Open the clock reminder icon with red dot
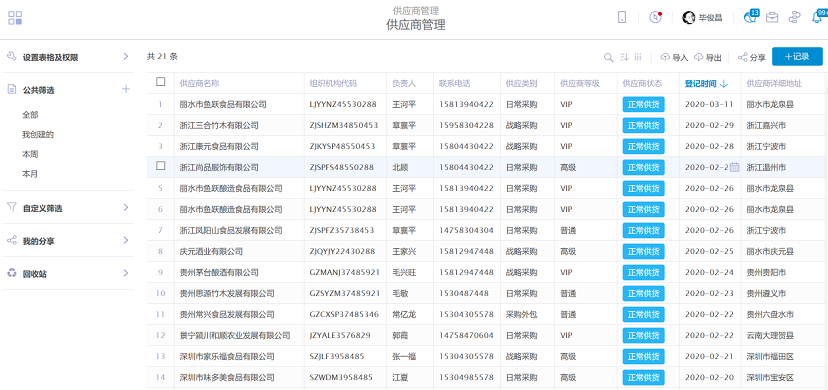 pyautogui.click(x=655, y=17)
